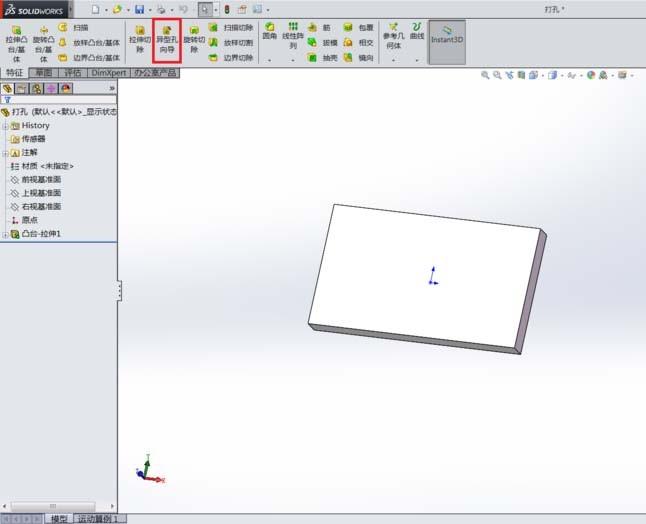Expand the dropdown under Linear Pattern (线性阵列)
The height and width of the screenshot is (524, 646).
[x=293, y=60]
